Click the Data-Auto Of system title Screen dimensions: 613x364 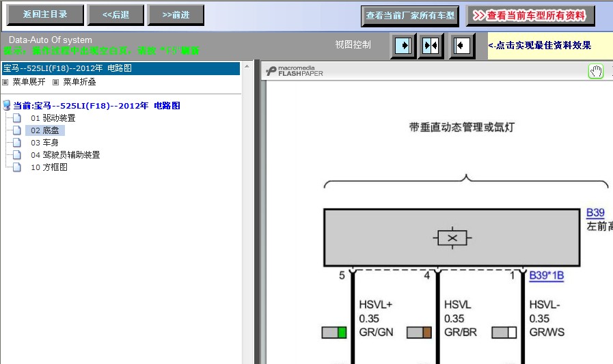(x=51, y=40)
